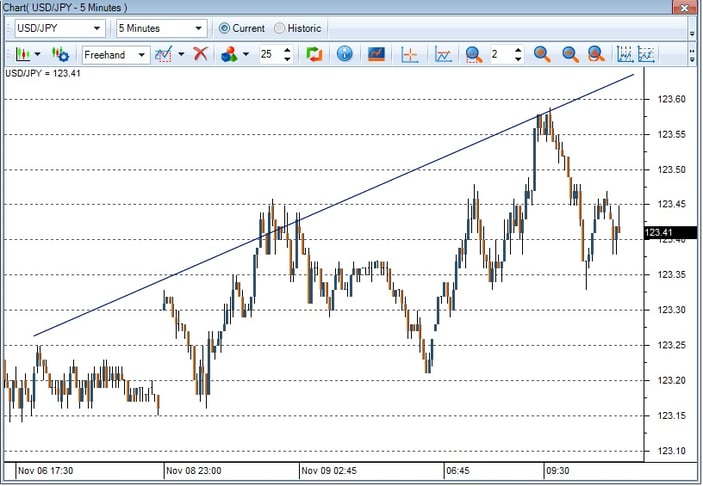The image size is (703, 486).
Task: Click the blue info icon
Action: [x=344, y=54]
